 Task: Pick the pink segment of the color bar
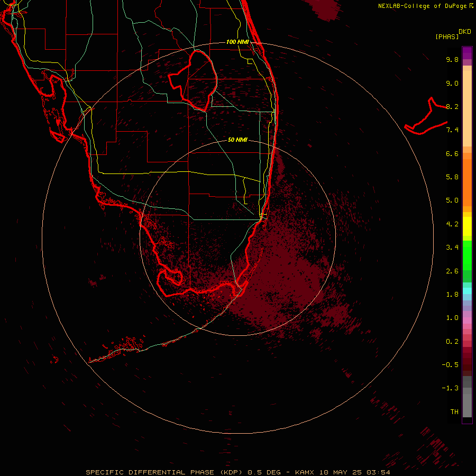tap(467, 321)
